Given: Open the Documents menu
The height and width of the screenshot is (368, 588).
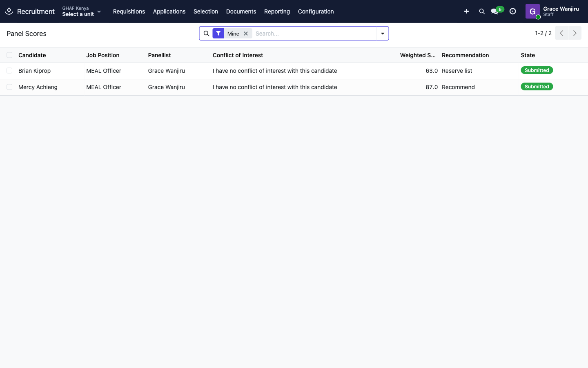Looking at the screenshot, I should tap(241, 11).
